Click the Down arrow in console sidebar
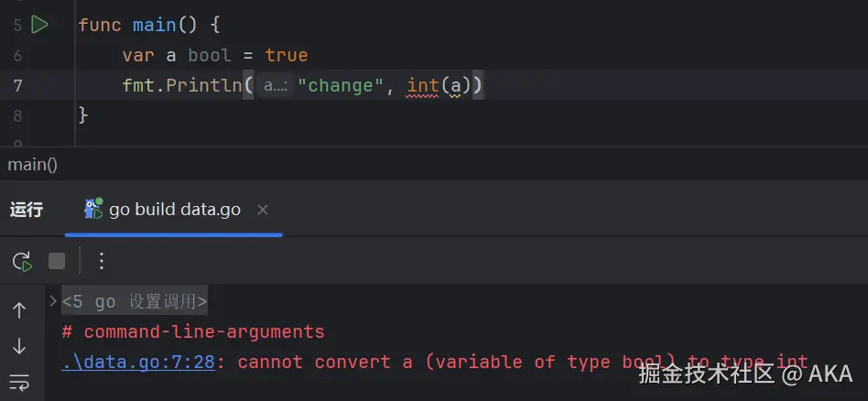Viewport: 868px width, 401px height. pyautogui.click(x=19, y=346)
